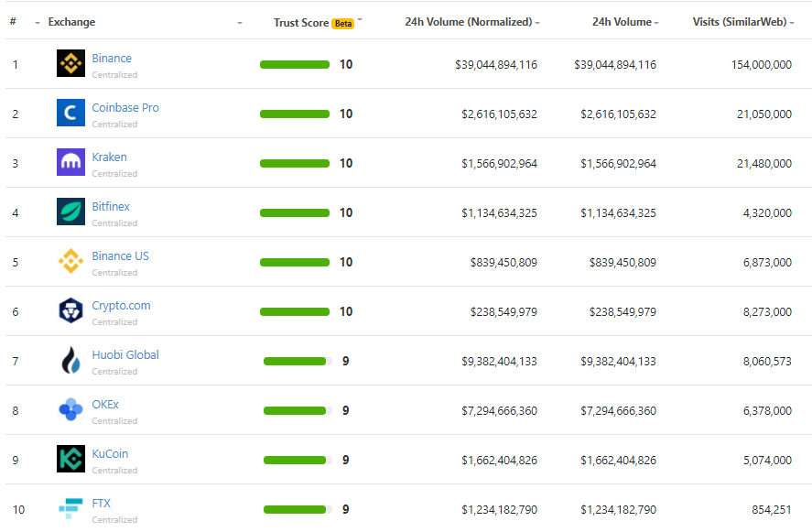Screen dimensions: 812x532
Task: Click Binance's green trust score bar
Action: coord(295,65)
